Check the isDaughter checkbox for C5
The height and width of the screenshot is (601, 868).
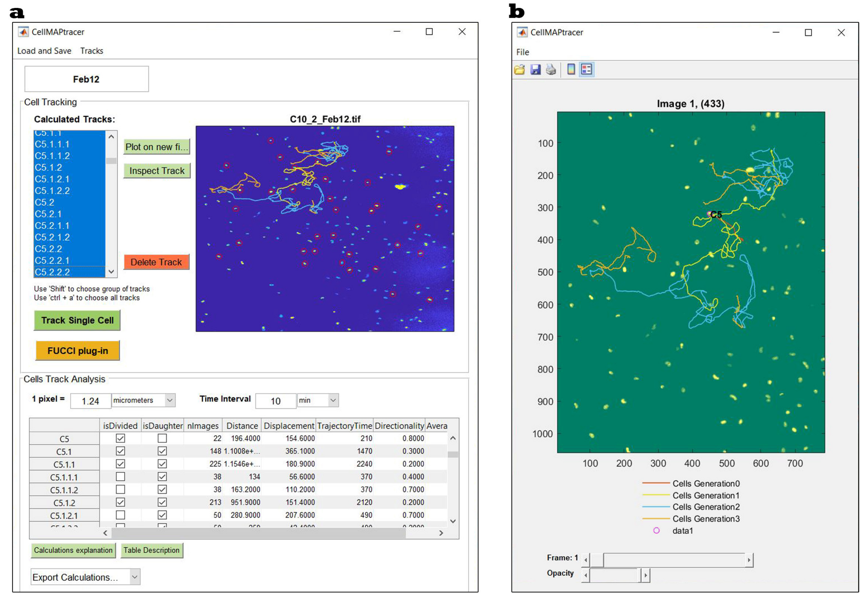(162, 438)
